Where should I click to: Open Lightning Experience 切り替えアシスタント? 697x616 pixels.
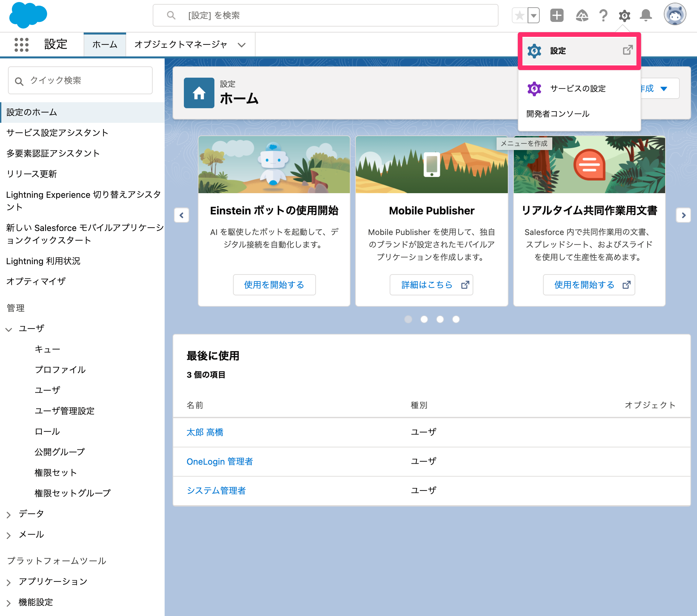click(x=83, y=201)
